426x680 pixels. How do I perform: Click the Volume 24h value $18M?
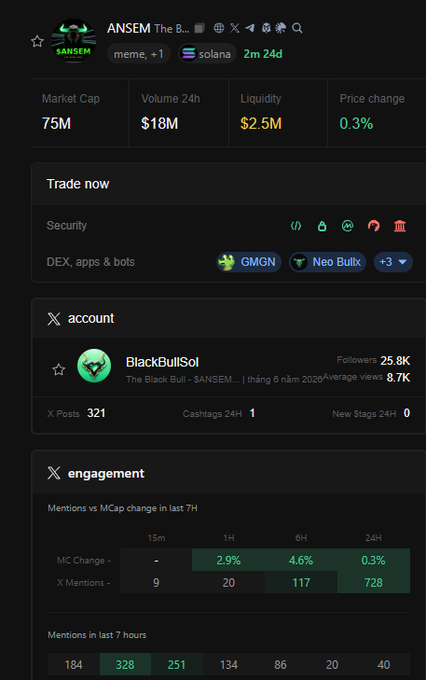click(x=160, y=124)
